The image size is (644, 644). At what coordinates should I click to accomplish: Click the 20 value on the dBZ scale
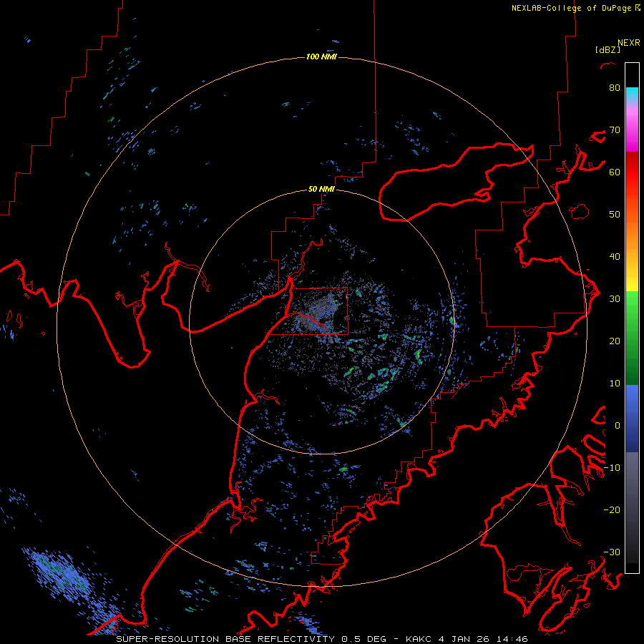tap(615, 341)
